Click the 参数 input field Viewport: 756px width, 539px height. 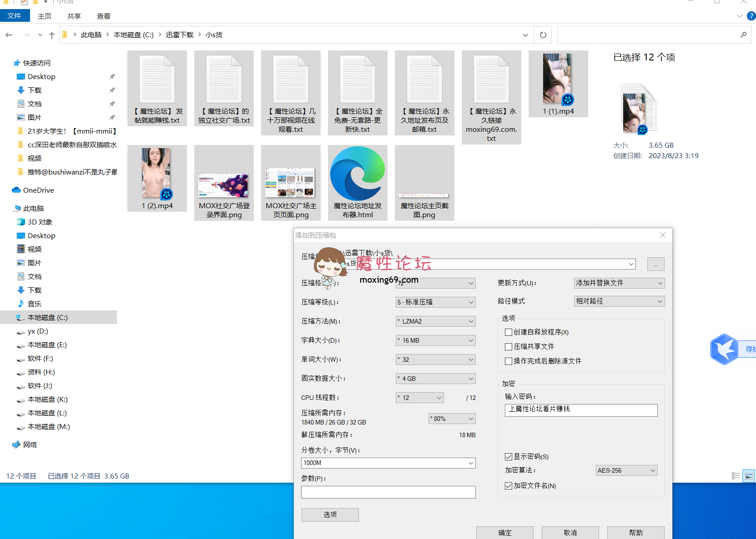tap(388, 492)
